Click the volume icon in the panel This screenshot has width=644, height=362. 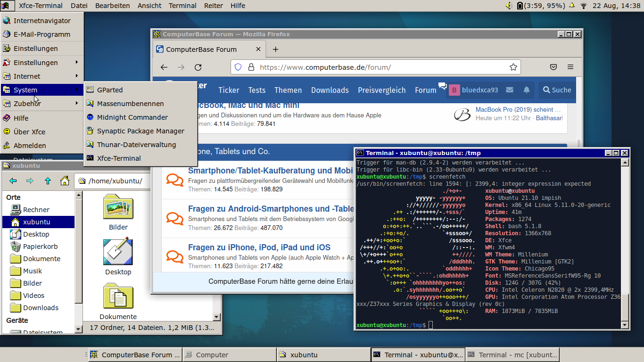509,6
